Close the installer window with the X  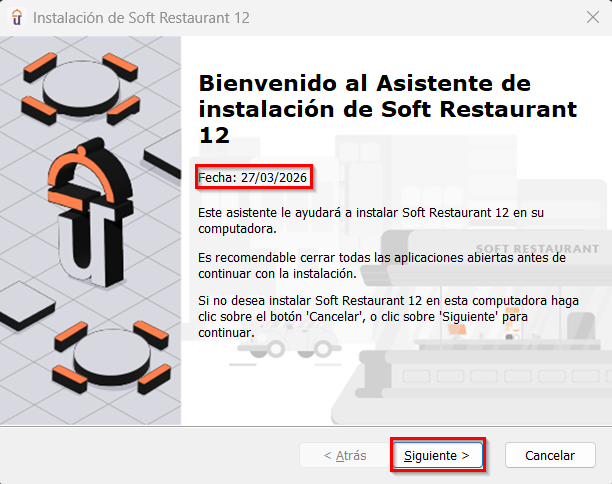click(x=592, y=18)
